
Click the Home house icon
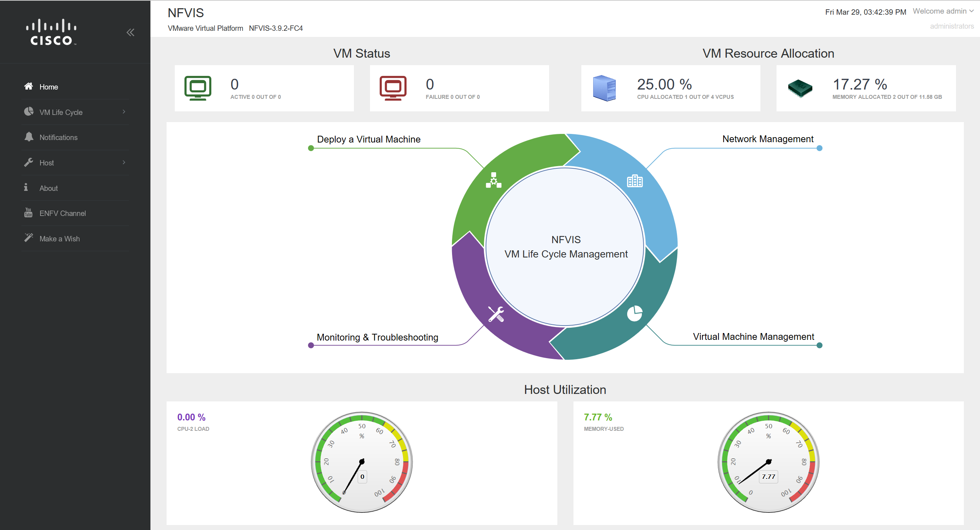pos(29,86)
